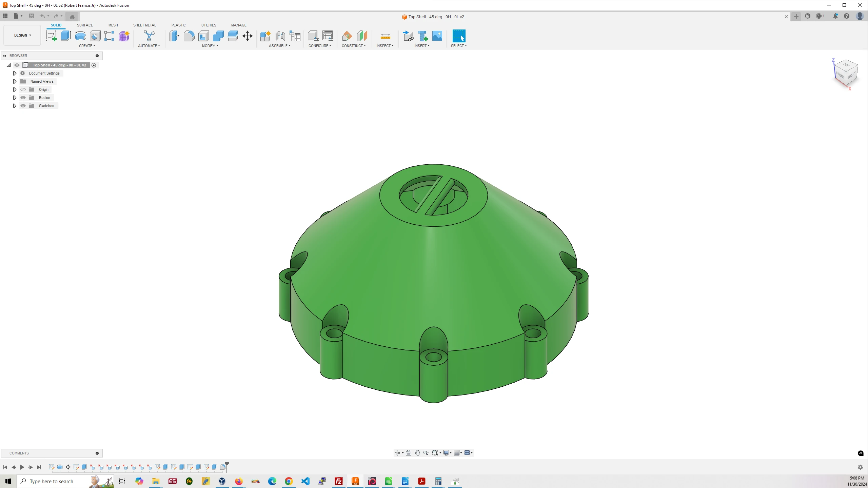This screenshot has width=868, height=488.
Task: Play the timeline
Action: 22,467
